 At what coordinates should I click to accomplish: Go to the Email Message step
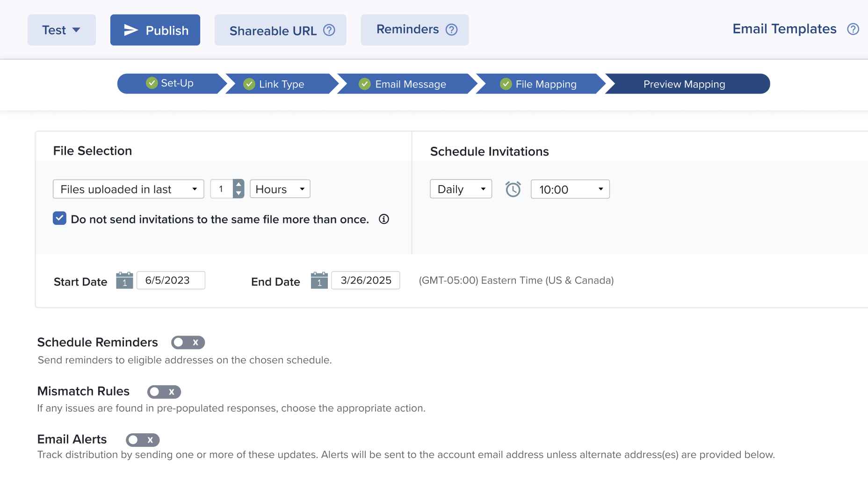coord(405,84)
